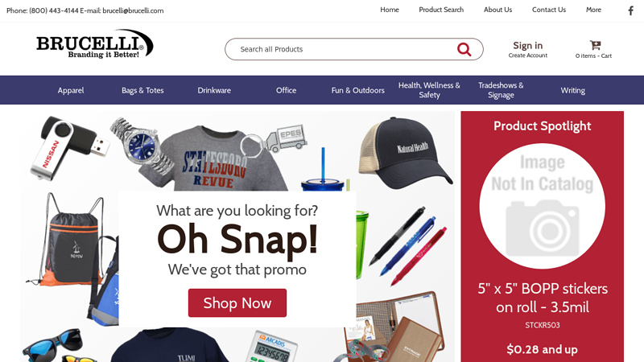Click the Create Account link
This screenshot has width=644, height=362.
(x=528, y=56)
